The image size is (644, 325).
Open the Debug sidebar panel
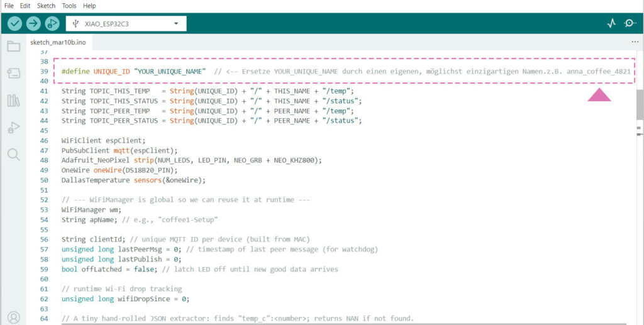click(x=13, y=128)
